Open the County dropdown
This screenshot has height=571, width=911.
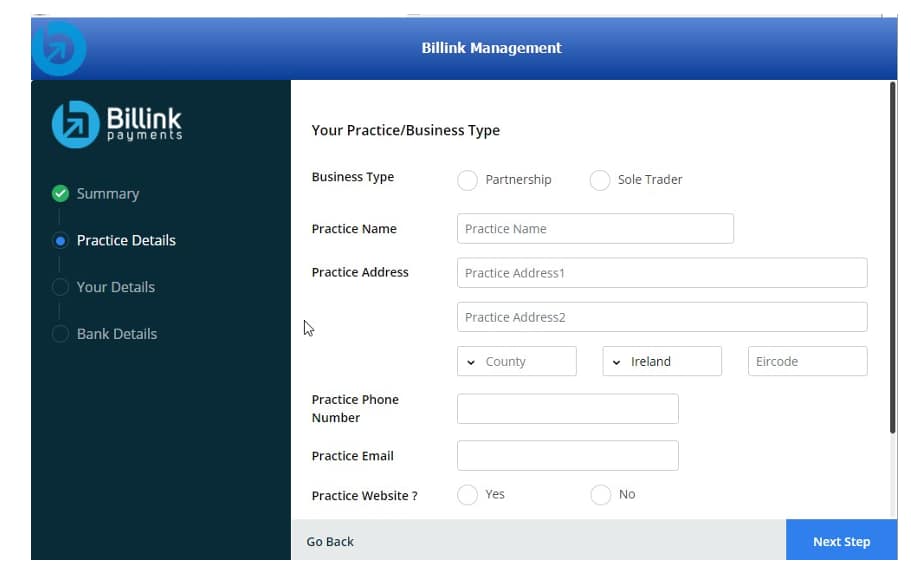[516, 362]
